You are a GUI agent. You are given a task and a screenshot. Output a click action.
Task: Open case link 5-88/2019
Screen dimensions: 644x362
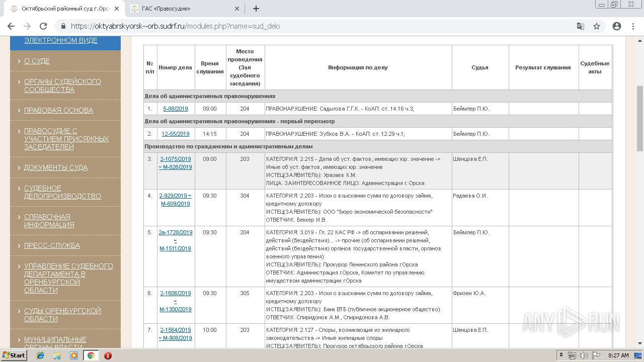tap(176, 109)
